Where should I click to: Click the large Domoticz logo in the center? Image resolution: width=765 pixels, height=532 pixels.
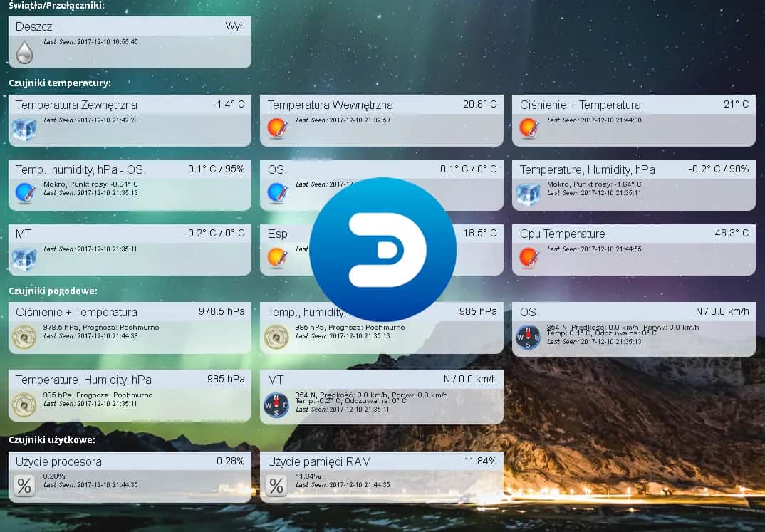[x=382, y=250]
